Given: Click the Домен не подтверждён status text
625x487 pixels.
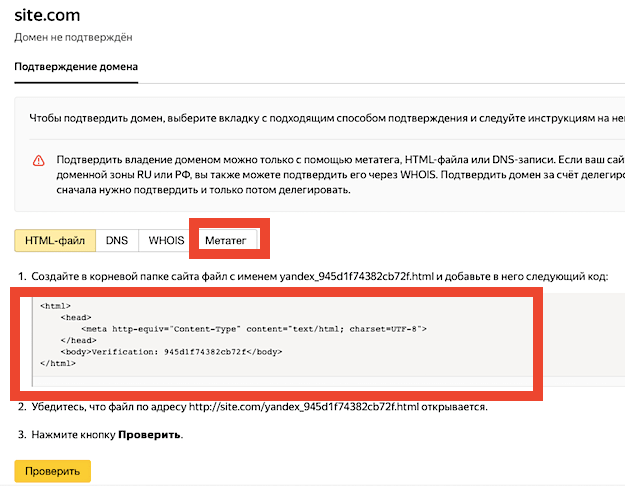Looking at the screenshot, I should (73, 37).
